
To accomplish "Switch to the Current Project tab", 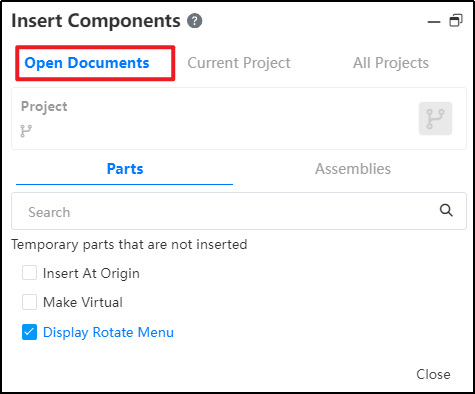I will (x=239, y=63).
